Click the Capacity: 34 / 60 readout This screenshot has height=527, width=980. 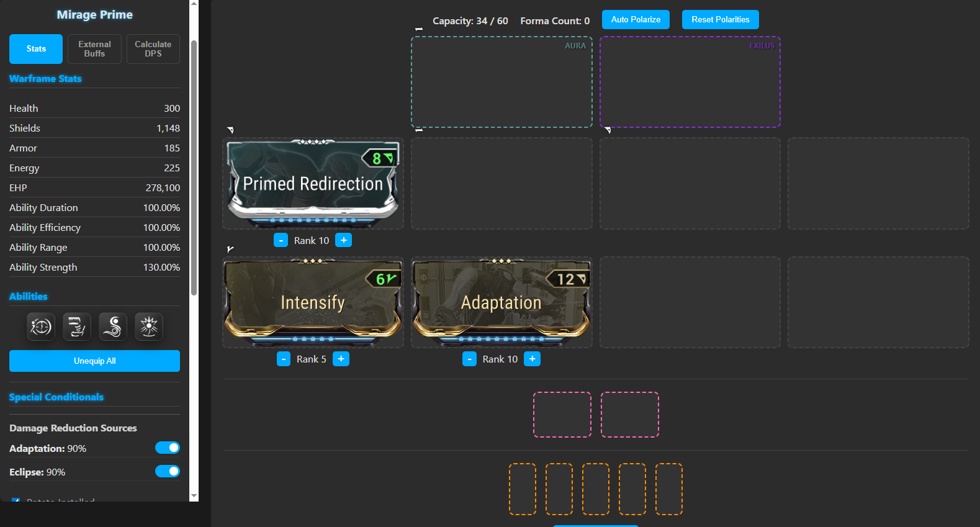[x=470, y=21]
